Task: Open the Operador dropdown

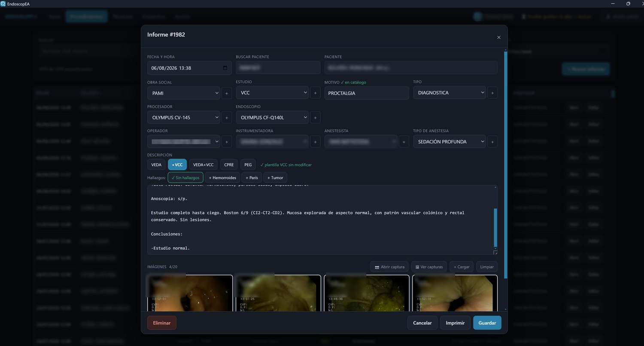Action: [x=183, y=141]
